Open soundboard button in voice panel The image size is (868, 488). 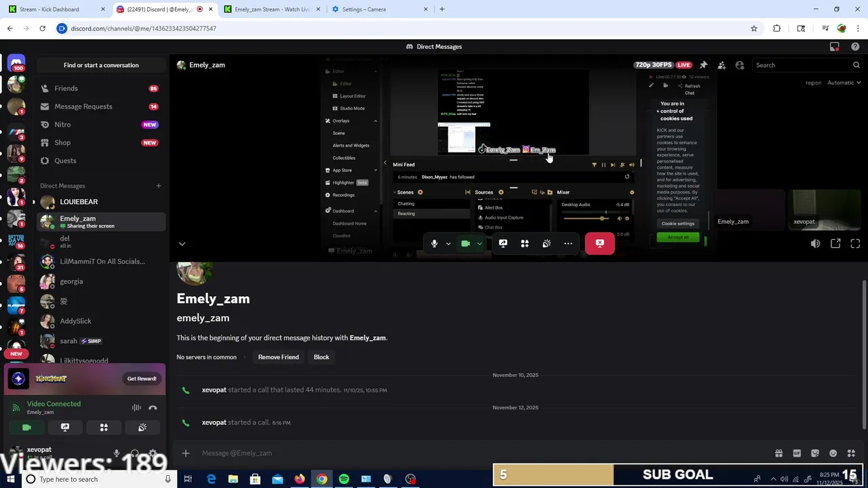click(142, 428)
